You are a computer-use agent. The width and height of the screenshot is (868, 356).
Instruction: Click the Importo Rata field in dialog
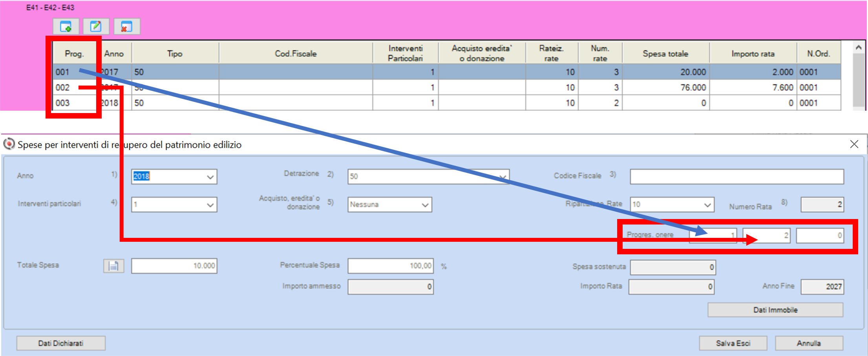point(671,287)
